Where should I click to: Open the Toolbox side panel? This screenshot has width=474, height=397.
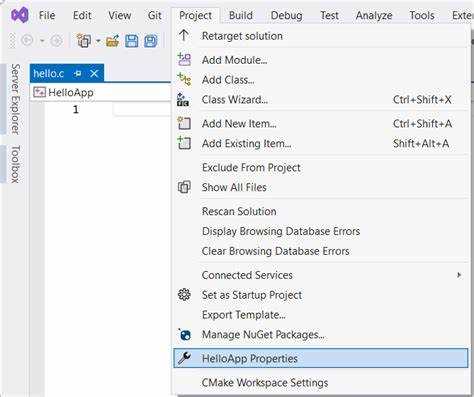click(x=15, y=164)
